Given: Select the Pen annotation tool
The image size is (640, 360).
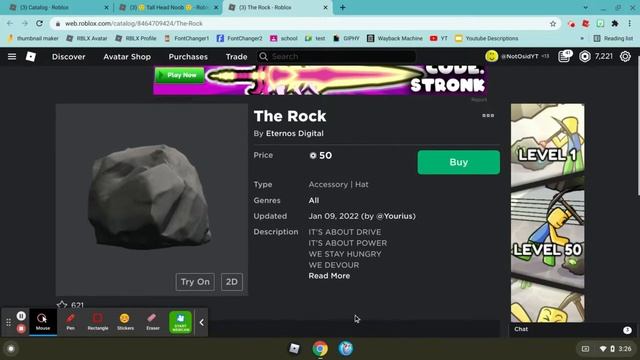Looking at the screenshot, I should pyautogui.click(x=71, y=322).
